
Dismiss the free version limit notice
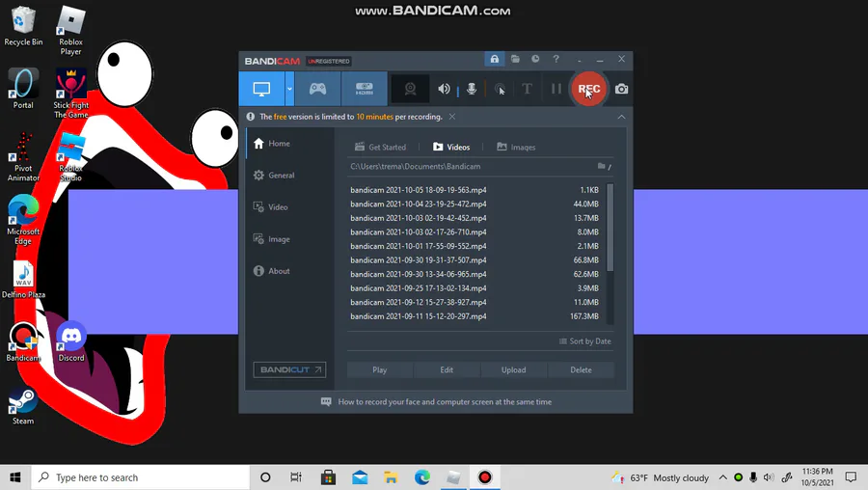pyautogui.click(x=452, y=117)
